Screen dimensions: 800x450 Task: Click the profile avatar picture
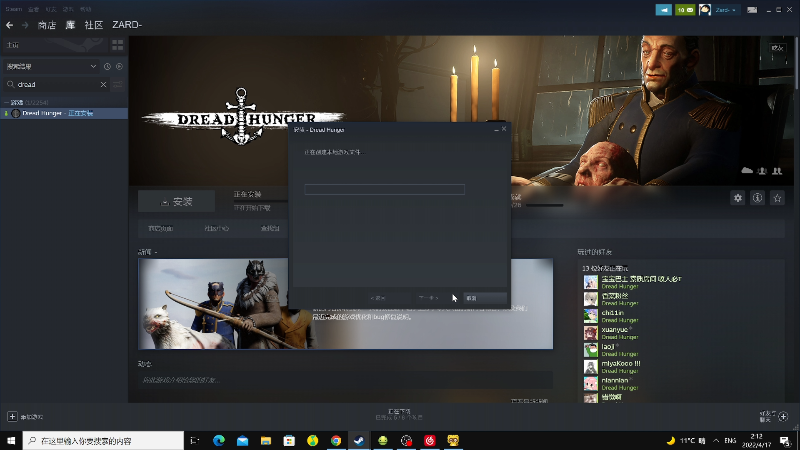click(705, 10)
